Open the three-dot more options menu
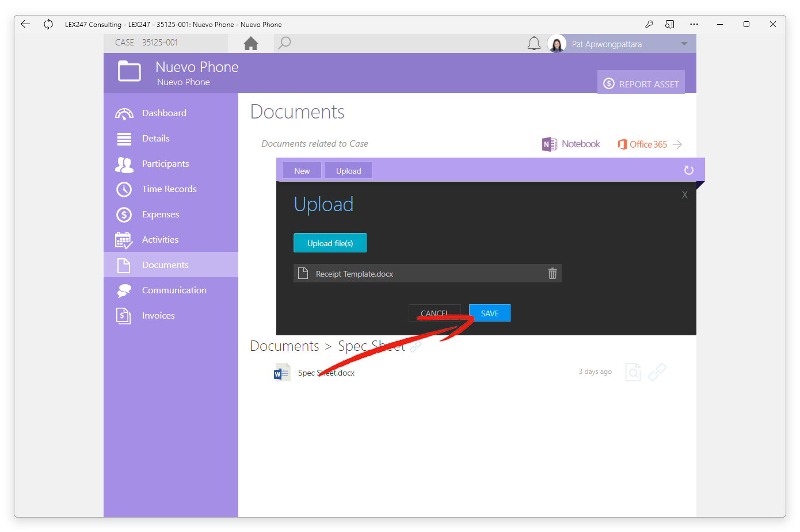The height and width of the screenshot is (532, 800). click(694, 24)
